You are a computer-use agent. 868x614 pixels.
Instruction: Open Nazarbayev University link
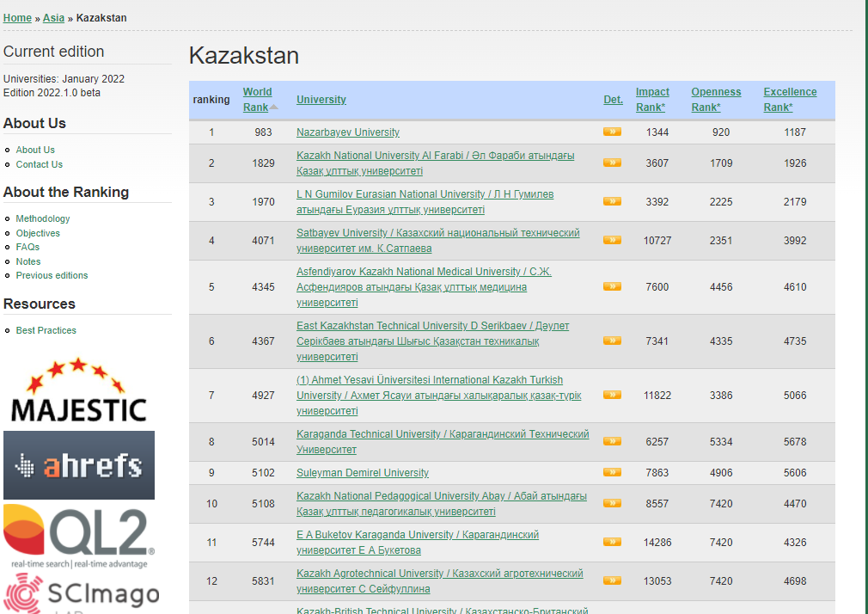pos(348,132)
